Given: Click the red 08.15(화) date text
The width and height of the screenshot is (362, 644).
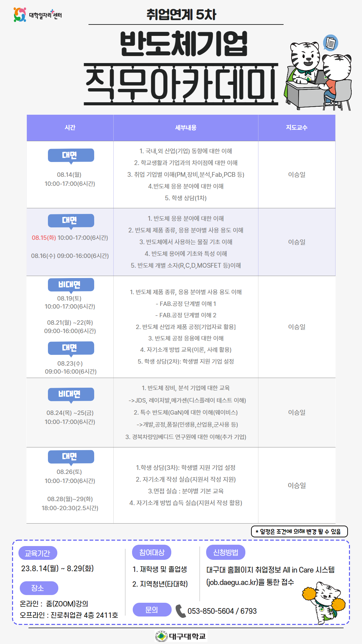Looking at the screenshot, I should tap(44, 238).
